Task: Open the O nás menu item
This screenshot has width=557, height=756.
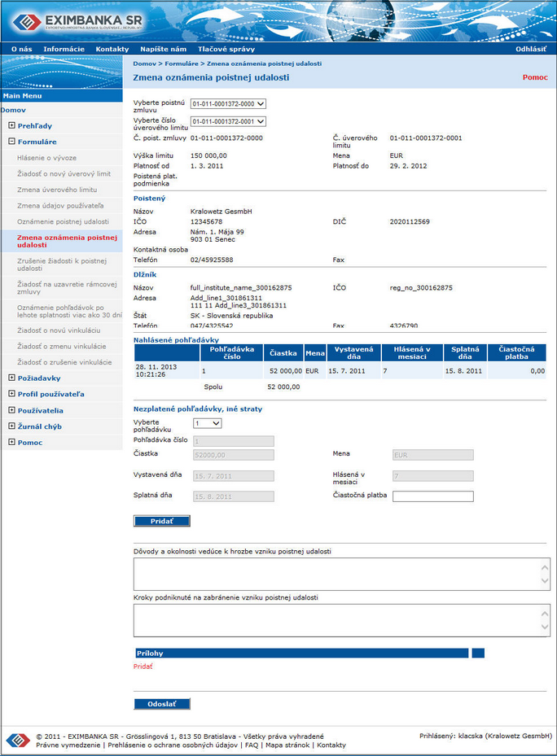Action: [22, 49]
